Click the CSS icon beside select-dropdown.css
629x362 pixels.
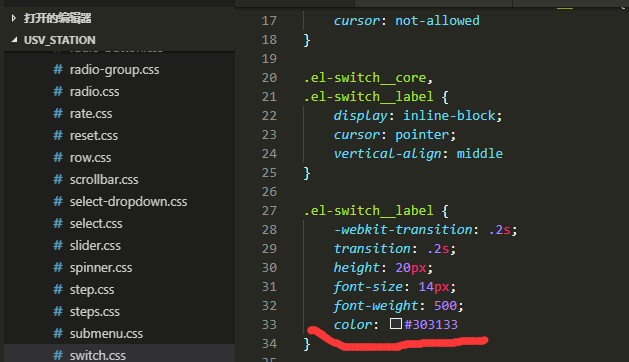click(x=58, y=201)
